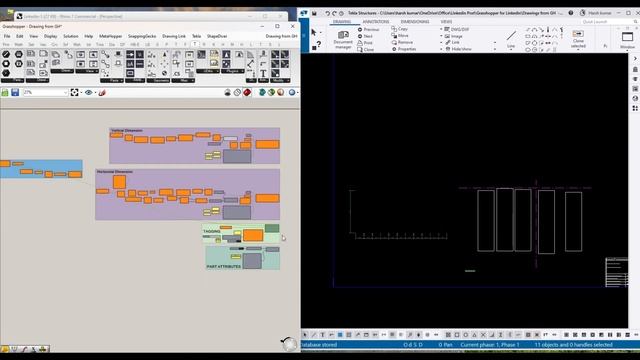The height and width of the screenshot is (360, 640).
Task: Click '11 objects and 0 handles selected' status text
Action: click(x=573, y=345)
